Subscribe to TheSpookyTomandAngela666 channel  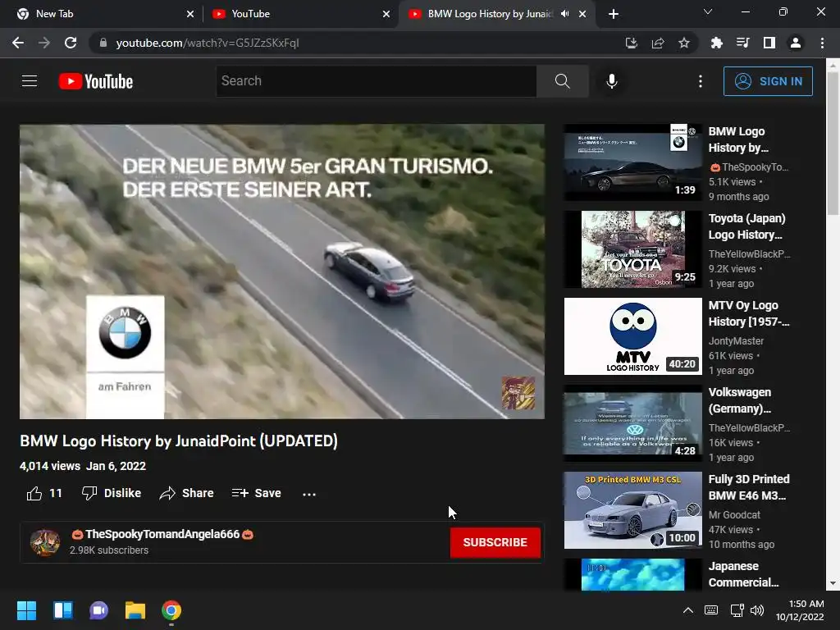(495, 542)
